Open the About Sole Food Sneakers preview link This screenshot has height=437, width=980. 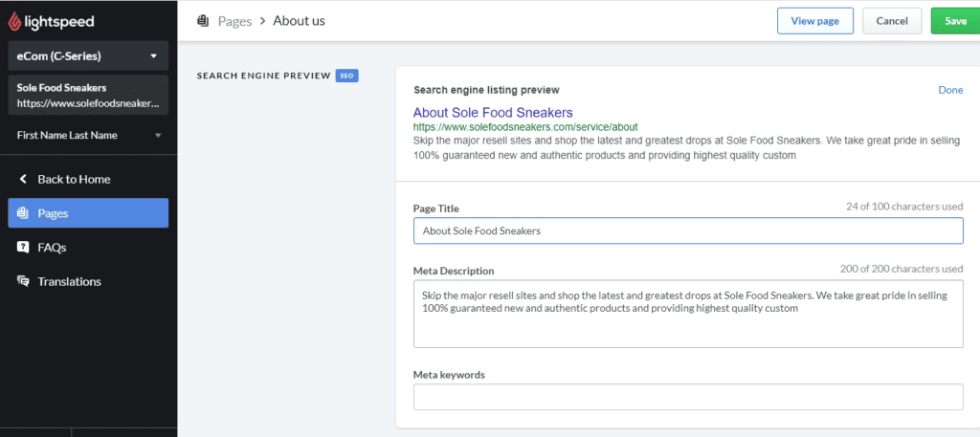pyautogui.click(x=493, y=113)
